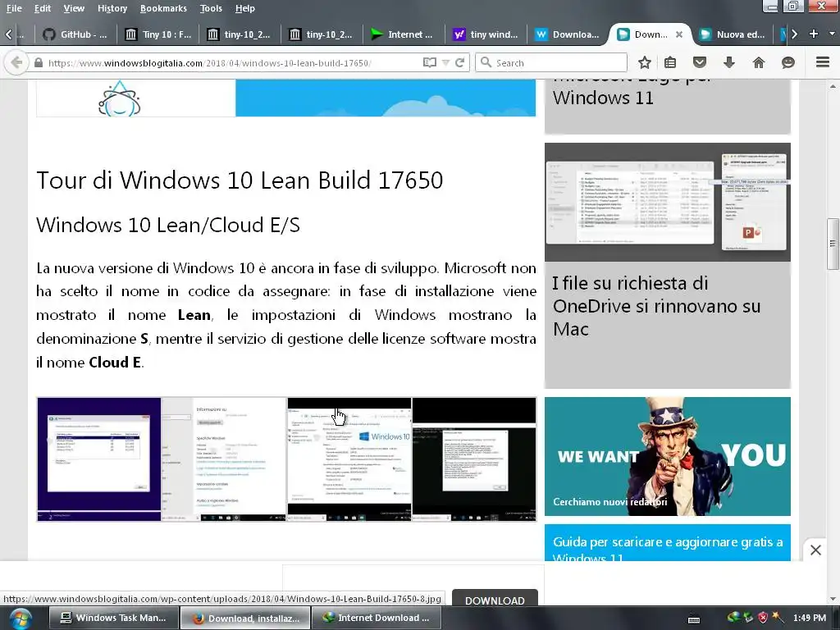Image resolution: width=840 pixels, height=630 pixels.
Task: Open Reader View book icon in address bar
Action: pyautogui.click(x=429, y=62)
